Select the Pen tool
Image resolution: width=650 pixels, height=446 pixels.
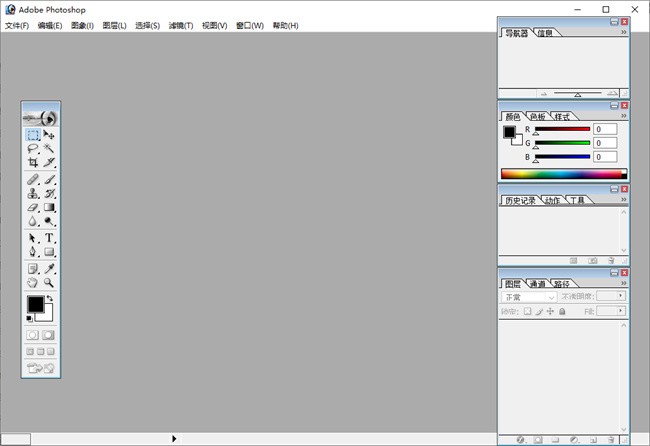pos(33,252)
